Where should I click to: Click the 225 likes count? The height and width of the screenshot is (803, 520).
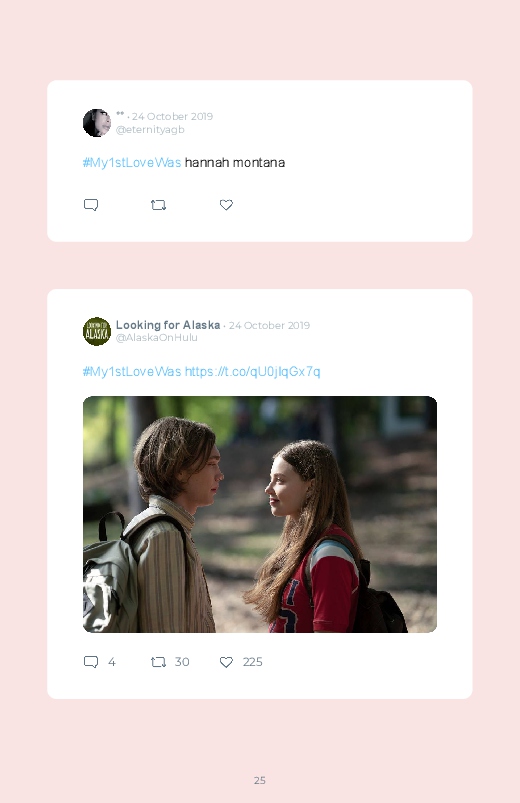tap(253, 662)
